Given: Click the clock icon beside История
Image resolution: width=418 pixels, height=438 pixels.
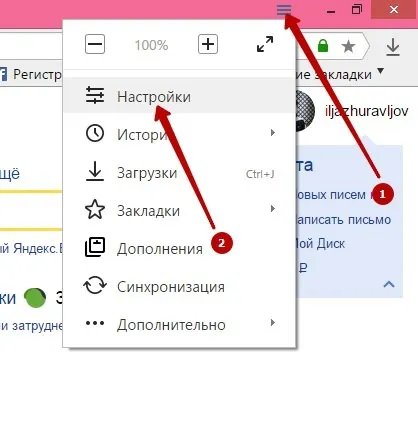Looking at the screenshot, I should point(95,133).
